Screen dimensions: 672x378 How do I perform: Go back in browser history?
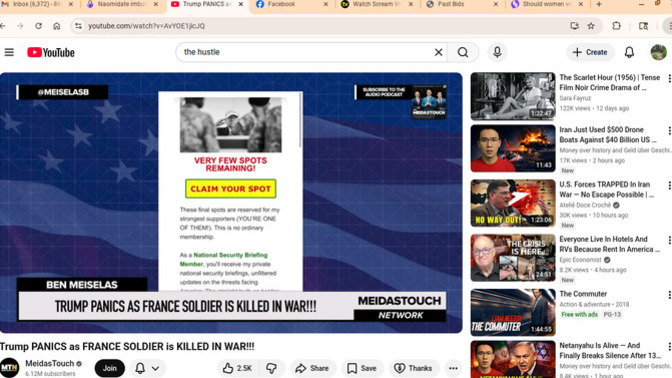point(3,26)
